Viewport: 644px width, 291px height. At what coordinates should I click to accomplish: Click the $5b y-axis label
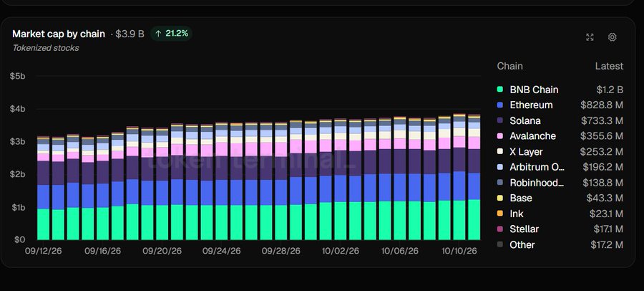[x=18, y=76]
